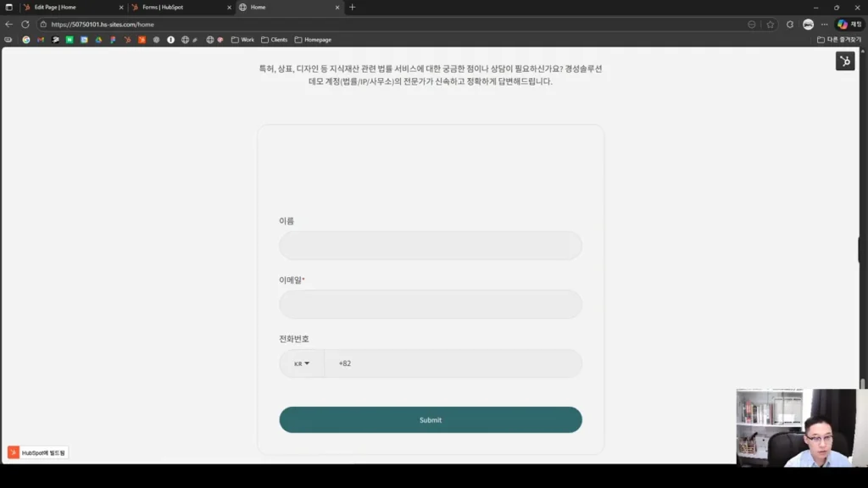Open the Figma bookmark icon

click(x=113, y=40)
